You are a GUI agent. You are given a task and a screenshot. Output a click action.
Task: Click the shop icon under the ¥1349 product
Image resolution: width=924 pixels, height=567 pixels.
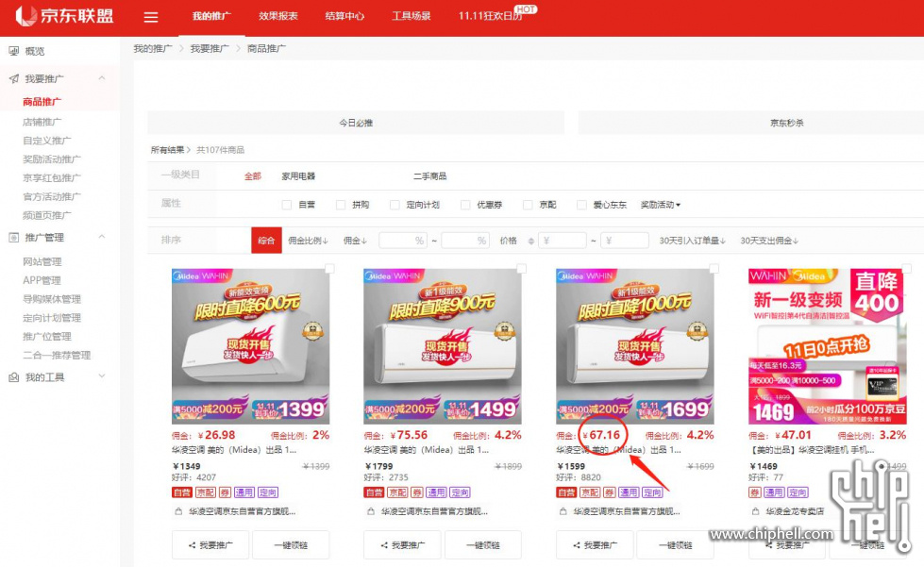tap(178, 511)
